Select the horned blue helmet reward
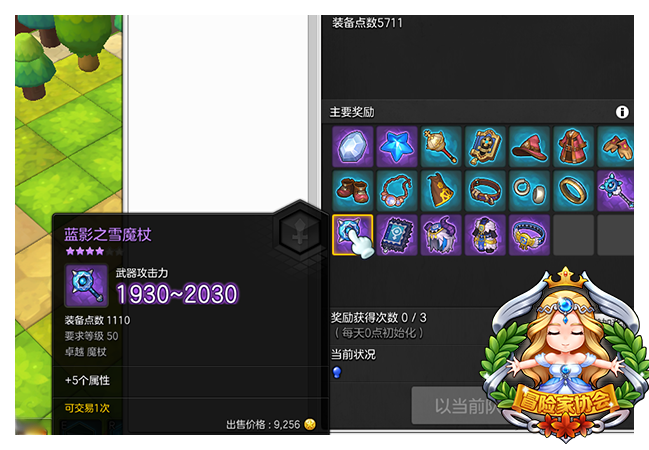The image size is (649, 450). pyautogui.click(x=441, y=235)
